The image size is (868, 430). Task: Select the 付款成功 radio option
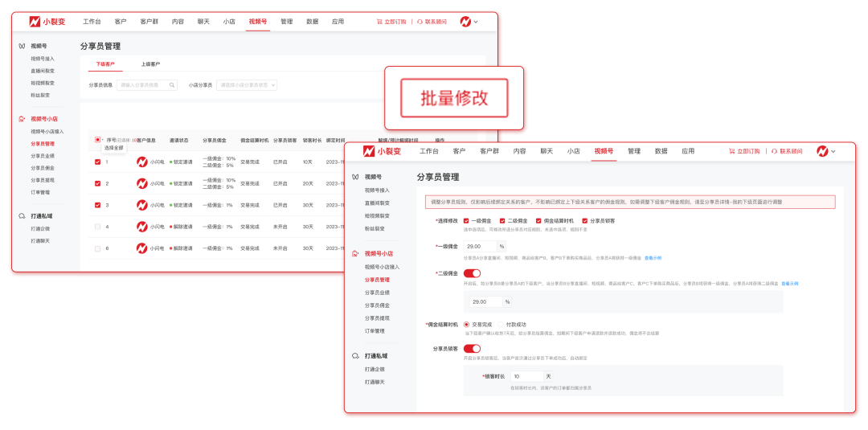click(500, 324)
